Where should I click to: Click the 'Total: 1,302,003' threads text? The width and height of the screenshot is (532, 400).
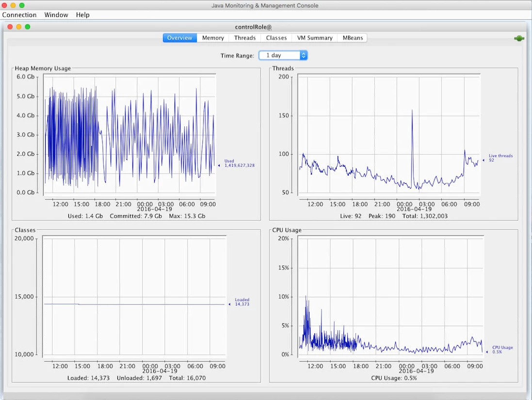425,216
